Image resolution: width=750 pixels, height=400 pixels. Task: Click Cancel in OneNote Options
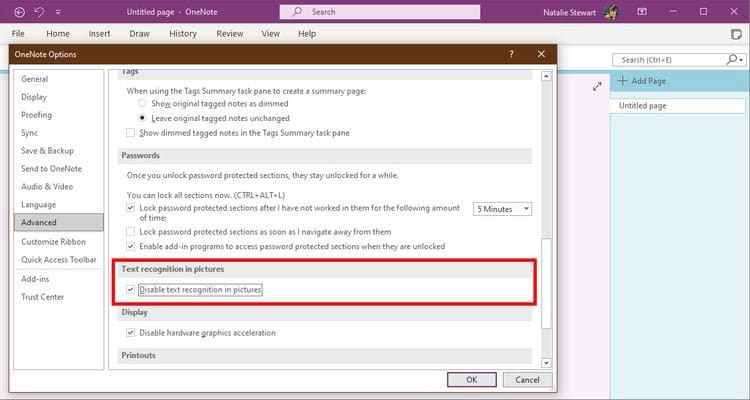click(x=527, y=379)
